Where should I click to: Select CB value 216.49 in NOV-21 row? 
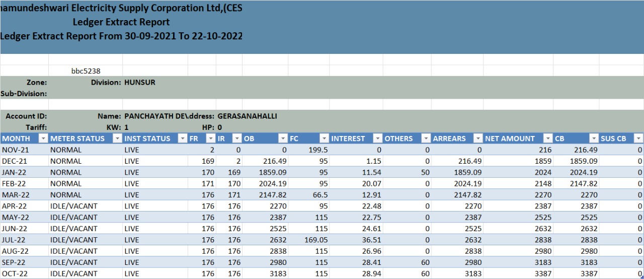point(576,150)
